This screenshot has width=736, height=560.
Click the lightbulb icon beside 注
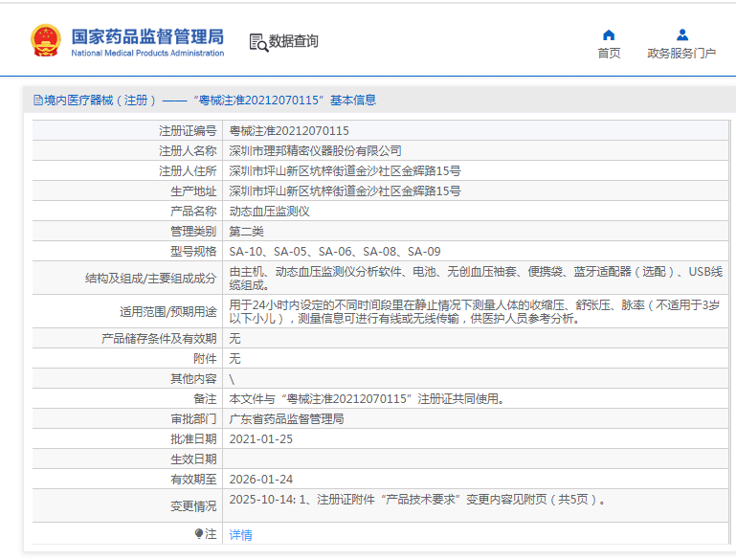tap(199, 533)
